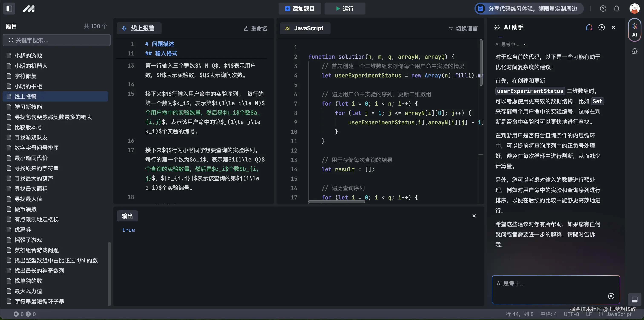Focus the 关键字搜索 search field
This screenshot has width=644, height=320.
click(x=56, y=40)
